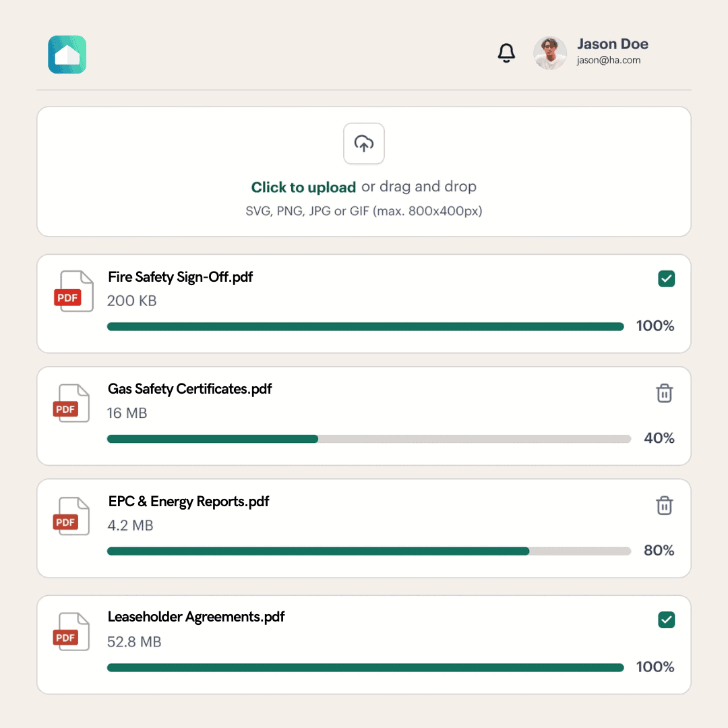Click PDF icon for Fire Safety Sign-Off
The width and height of the screenshot is (728, 728).
point(73,291)
